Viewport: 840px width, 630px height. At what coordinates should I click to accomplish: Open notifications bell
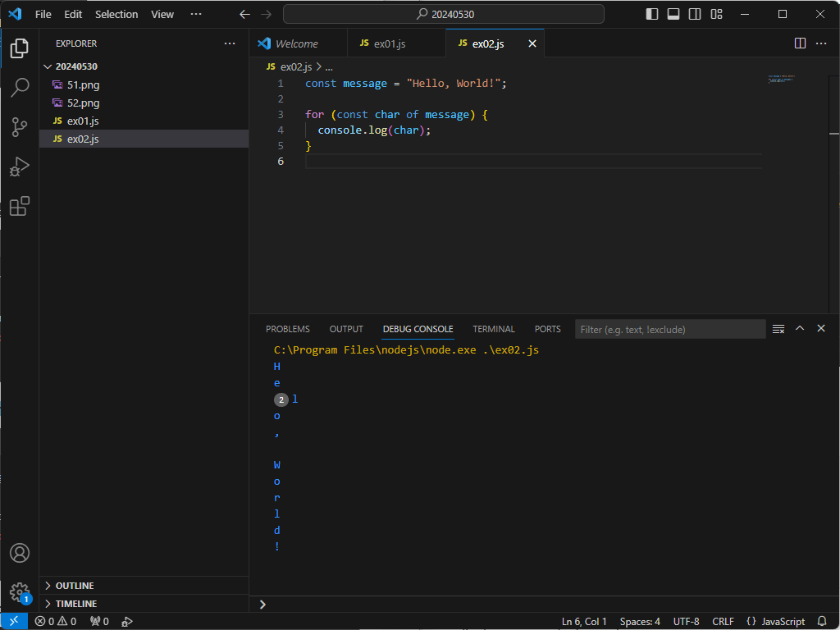click(822, 622)
